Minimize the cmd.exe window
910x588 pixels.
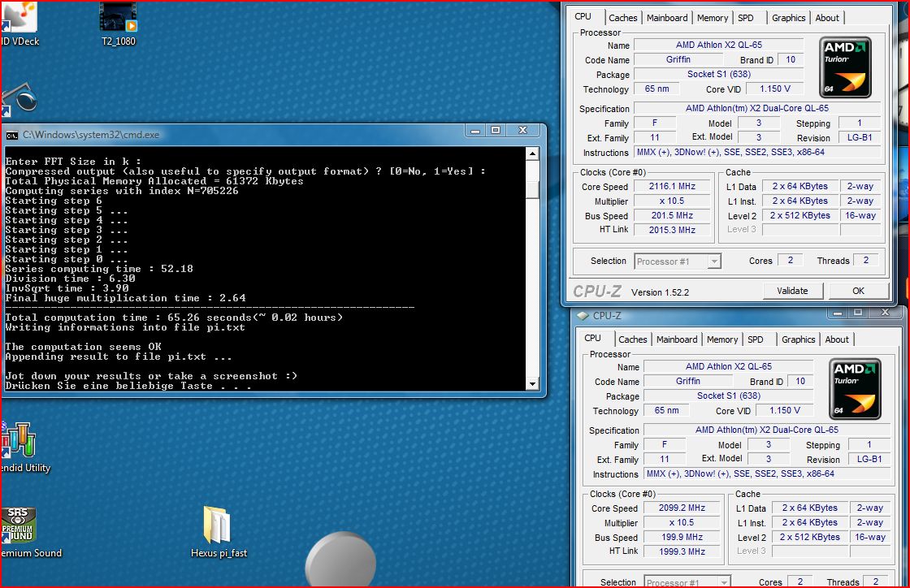(475, 131)
